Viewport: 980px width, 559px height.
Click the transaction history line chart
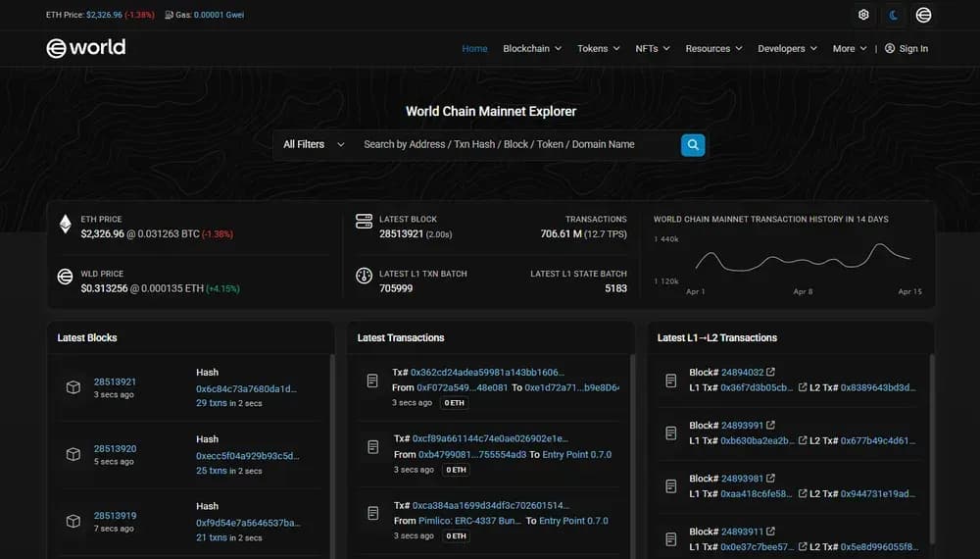click(x=803, y=258)
